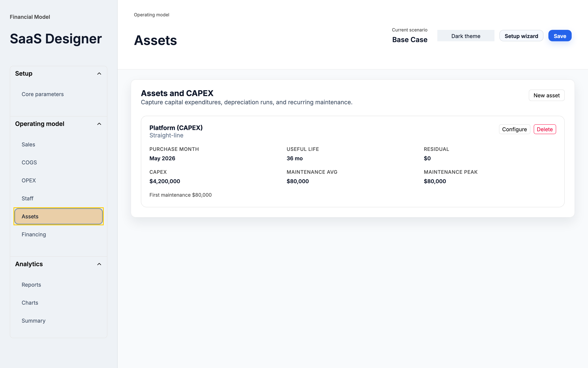Click the Base Case scenario name
Viewport: 588px width, 368px height.
pyautogui.click(x=410, y=40)
